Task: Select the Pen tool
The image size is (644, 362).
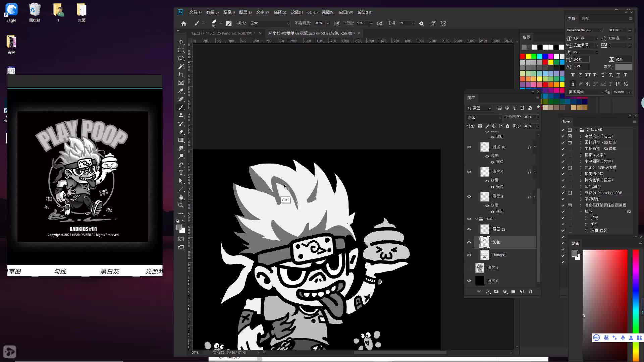Action: click(x=181, y=165)
